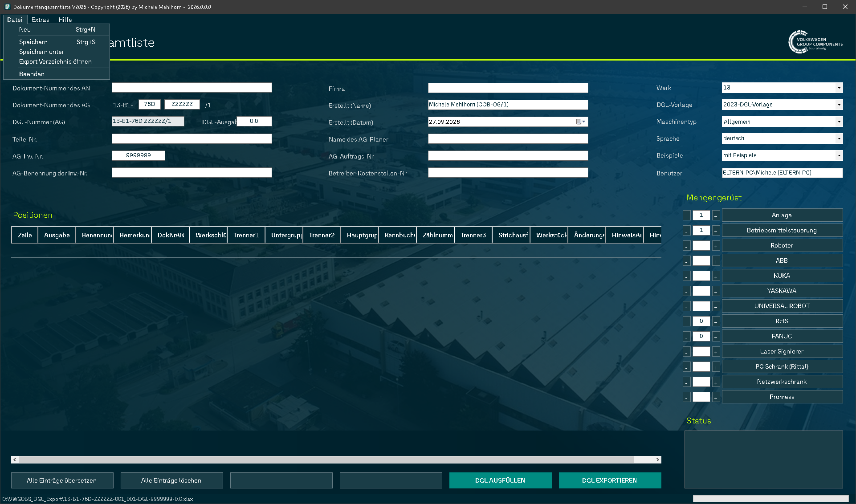The width and height of the screenshot is (856, 504).
Task: Click the PC Schrank (Rittal) button
Action: tap(782, 366)
